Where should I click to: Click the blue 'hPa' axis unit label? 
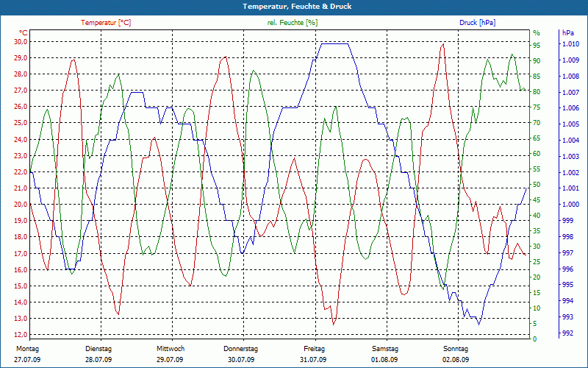[x=568, y=33]
